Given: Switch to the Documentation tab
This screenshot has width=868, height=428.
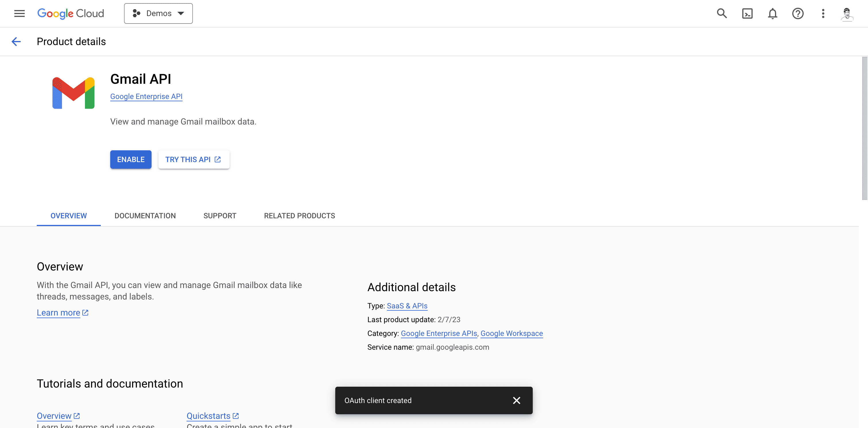Looking at the screenshot, I should tap(145, 215).
